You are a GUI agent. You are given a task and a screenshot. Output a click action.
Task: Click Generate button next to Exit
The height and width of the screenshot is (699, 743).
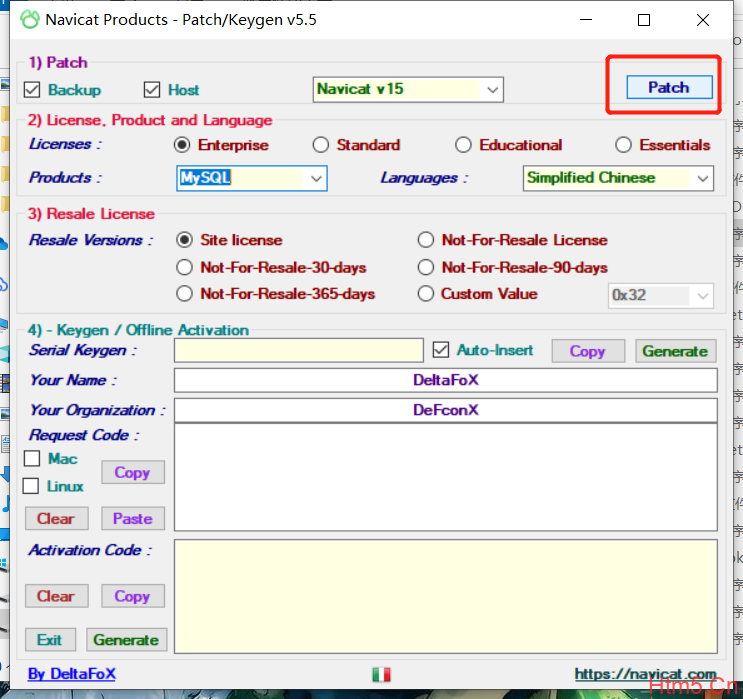pos(127,640)
